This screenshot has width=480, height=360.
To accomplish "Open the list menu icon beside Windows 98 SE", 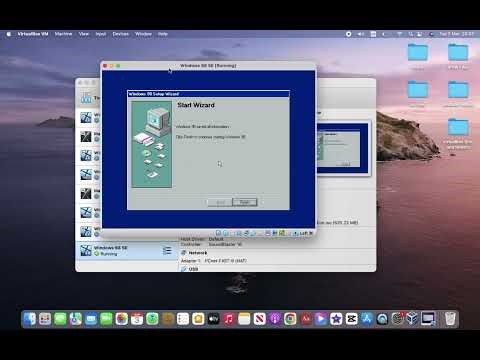I will (167, 251).
